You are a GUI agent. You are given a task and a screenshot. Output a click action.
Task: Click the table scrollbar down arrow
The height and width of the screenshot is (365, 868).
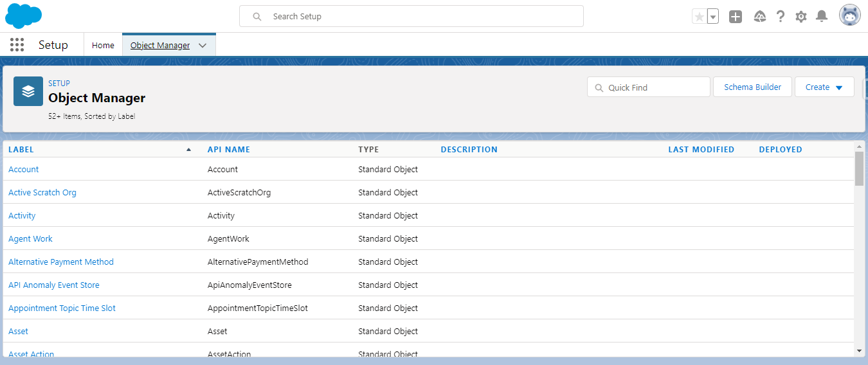click(860, 351)
